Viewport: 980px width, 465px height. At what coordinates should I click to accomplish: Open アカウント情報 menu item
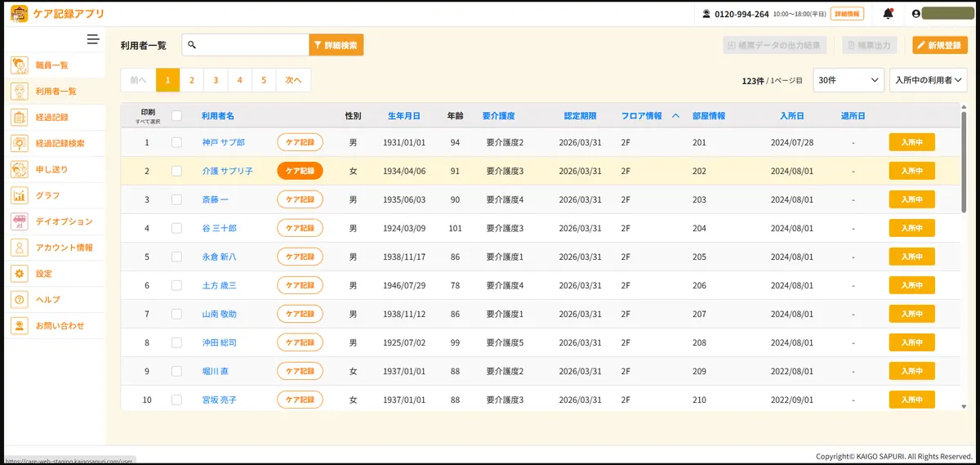coord(64,248)
